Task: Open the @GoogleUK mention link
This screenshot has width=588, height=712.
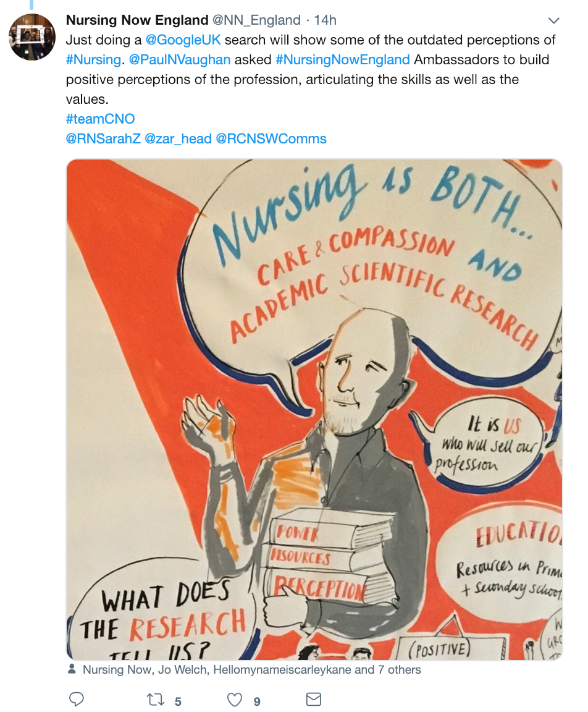Action: click(x=183, y=40)
